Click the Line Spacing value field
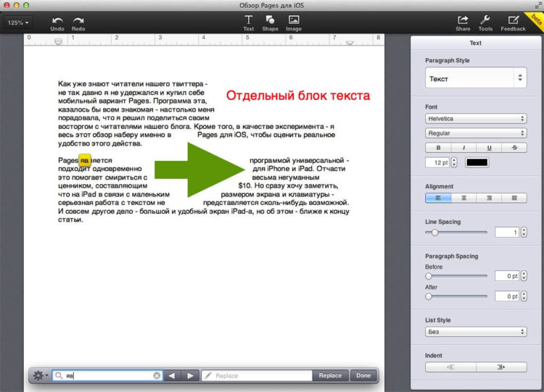The height and width of the screenshot is (392, 544). 507,232
